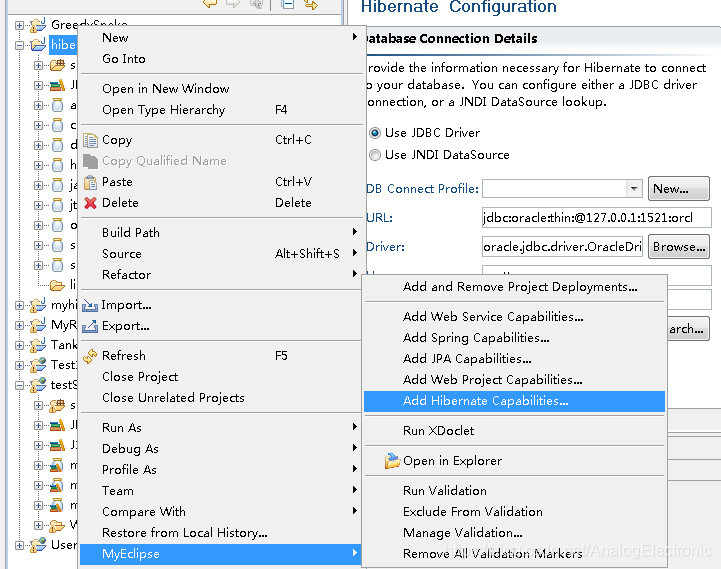
Task: Select the Use JNDI DataSource radio button
Action: tap(375, 155)
